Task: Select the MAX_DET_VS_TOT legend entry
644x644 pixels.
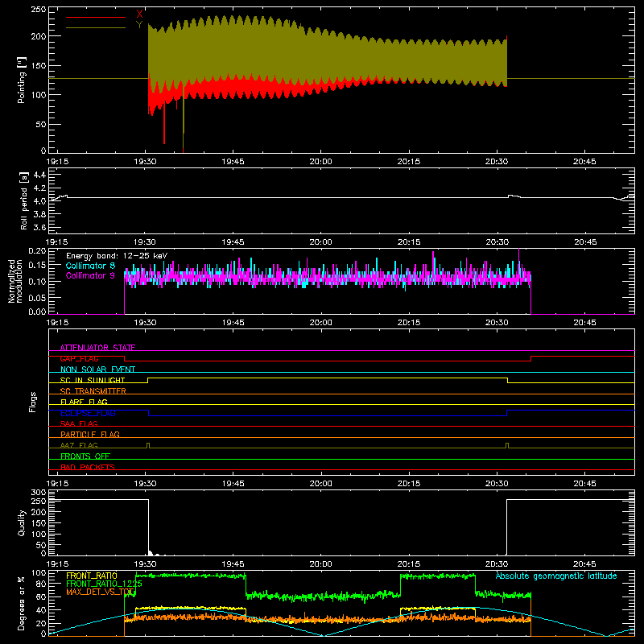Action: point(100,592)
